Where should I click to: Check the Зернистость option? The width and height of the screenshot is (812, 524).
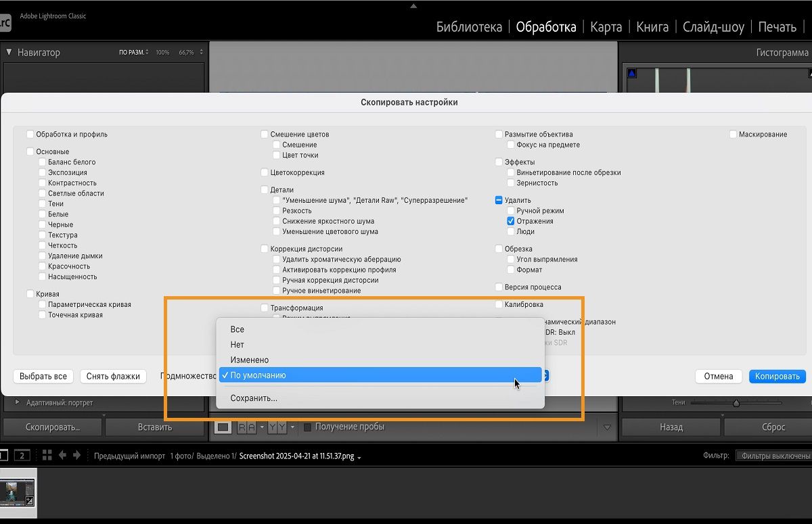coord(511,183)
